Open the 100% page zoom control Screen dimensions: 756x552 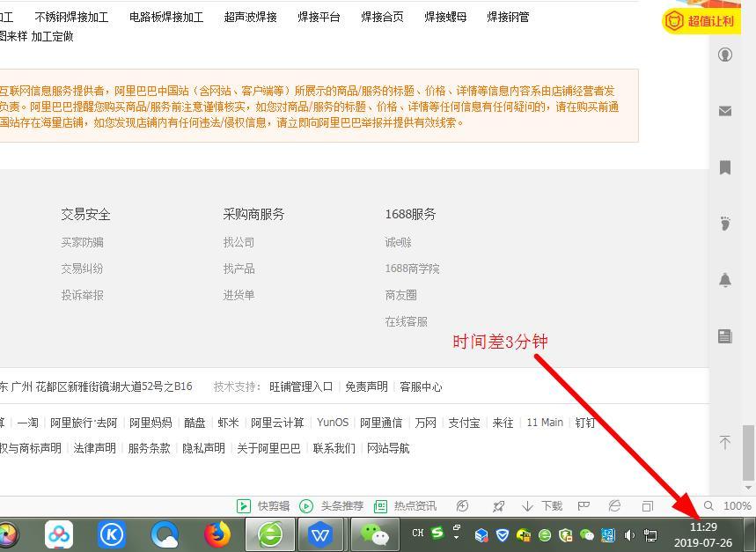coord(728,505)
